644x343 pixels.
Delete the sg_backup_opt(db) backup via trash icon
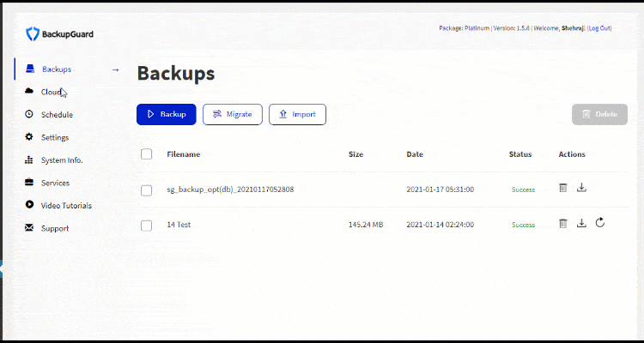(563, 188)
